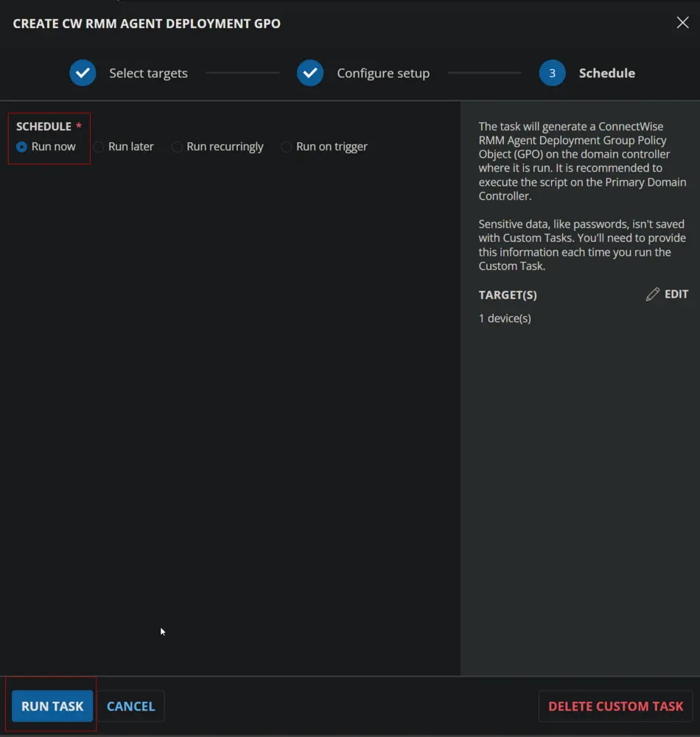This screenshot has width=700, height=737.
Task: Click the TARGET(S) heading
Action: 508,295
